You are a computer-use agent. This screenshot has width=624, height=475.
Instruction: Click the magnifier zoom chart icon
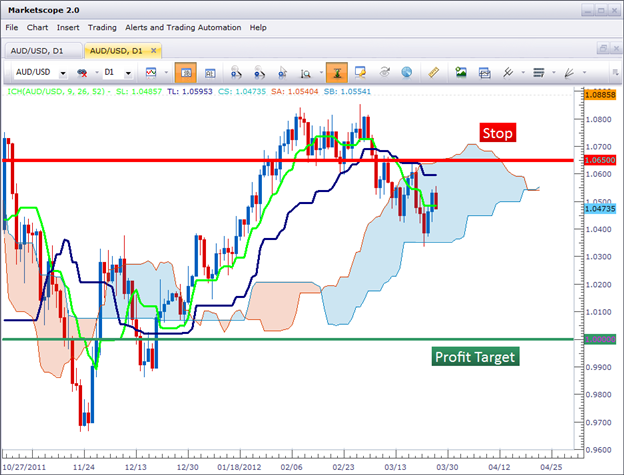click(305, 73)
